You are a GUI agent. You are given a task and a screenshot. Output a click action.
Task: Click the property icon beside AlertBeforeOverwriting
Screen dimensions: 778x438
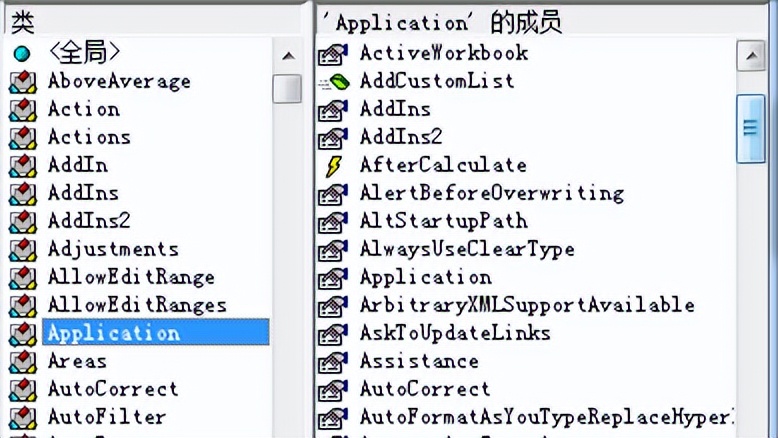332,194
